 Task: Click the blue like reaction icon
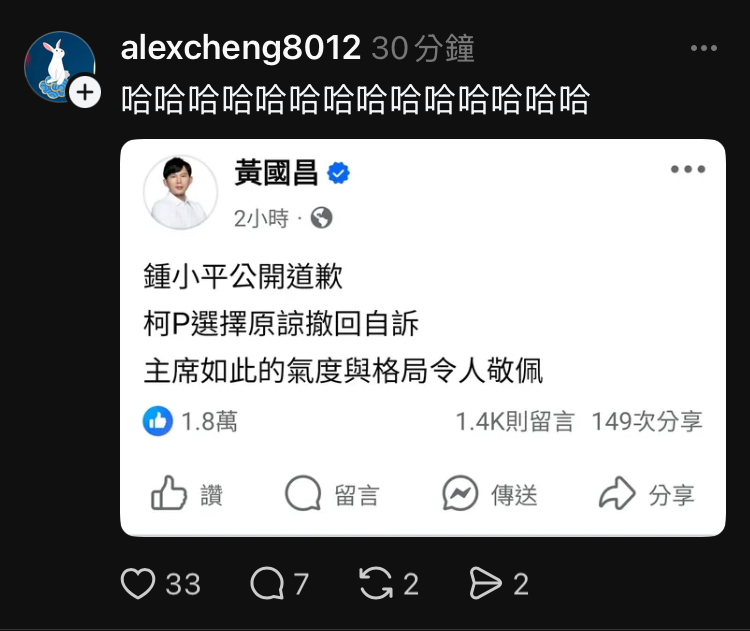(157, 421)
